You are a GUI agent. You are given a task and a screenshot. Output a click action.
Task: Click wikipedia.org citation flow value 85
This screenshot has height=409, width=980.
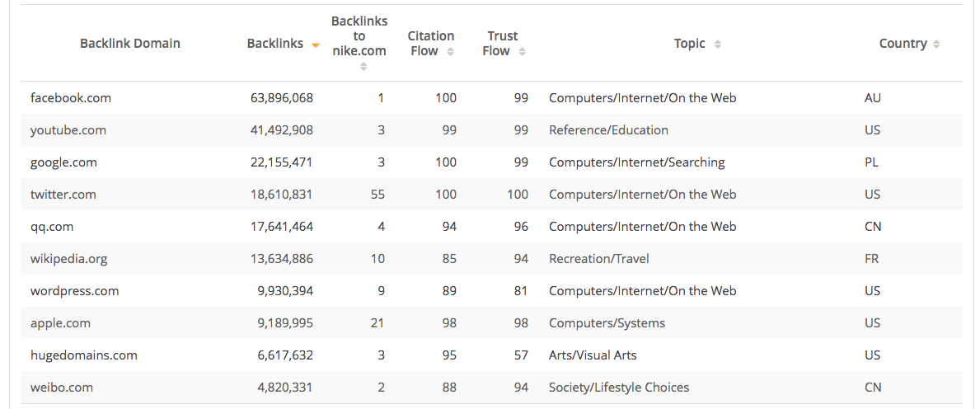point(449,258)
